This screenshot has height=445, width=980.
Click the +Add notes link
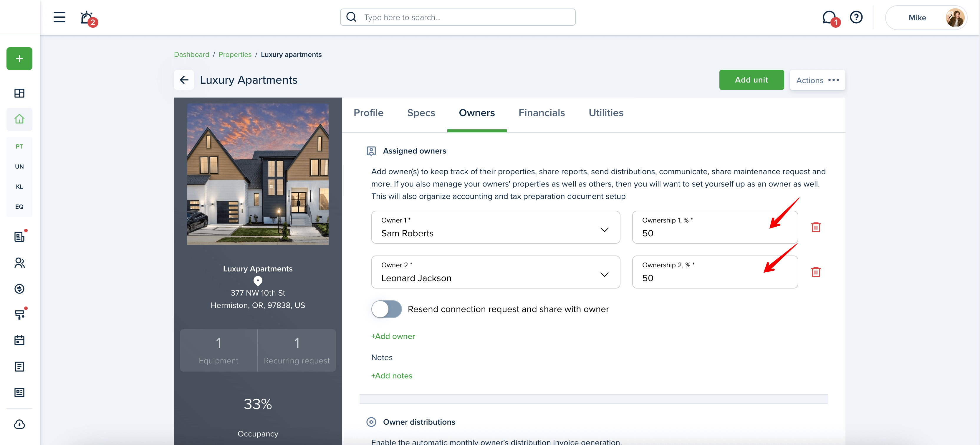tap(391, 376)
